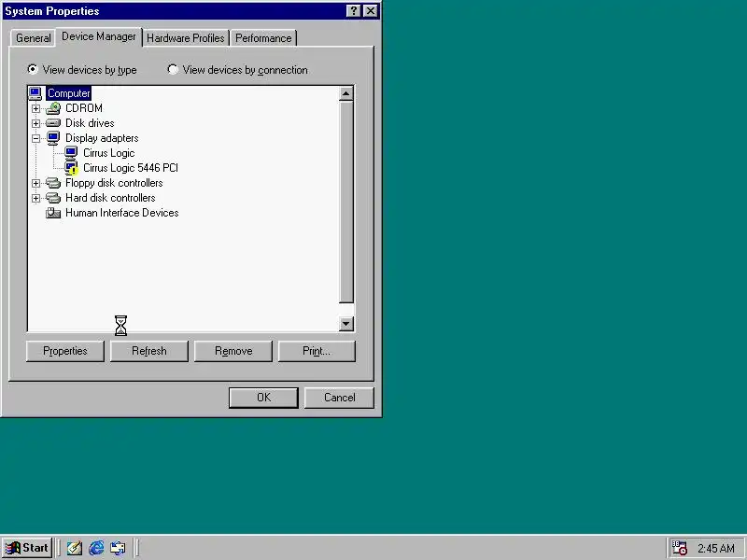Click the 2:45 AM taskbar clock
Viewport: 747px width, 560px height.
coord(715,549)
